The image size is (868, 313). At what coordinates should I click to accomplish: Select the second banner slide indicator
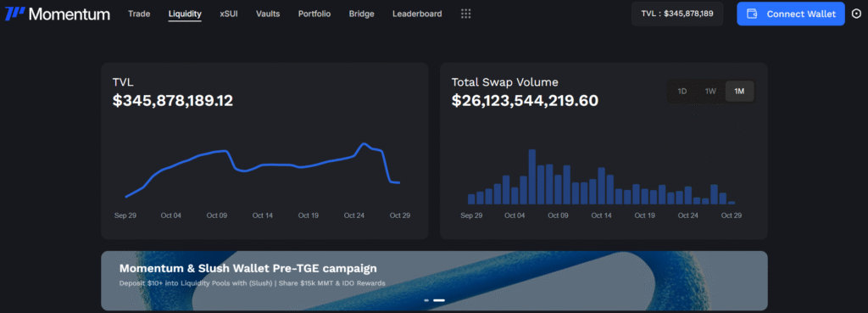(439, 300)
